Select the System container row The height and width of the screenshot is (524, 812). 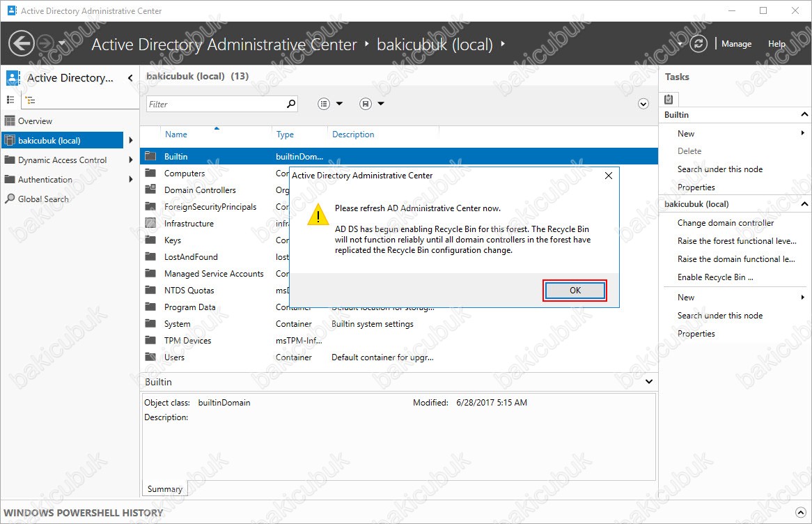(x=399, y=324)
